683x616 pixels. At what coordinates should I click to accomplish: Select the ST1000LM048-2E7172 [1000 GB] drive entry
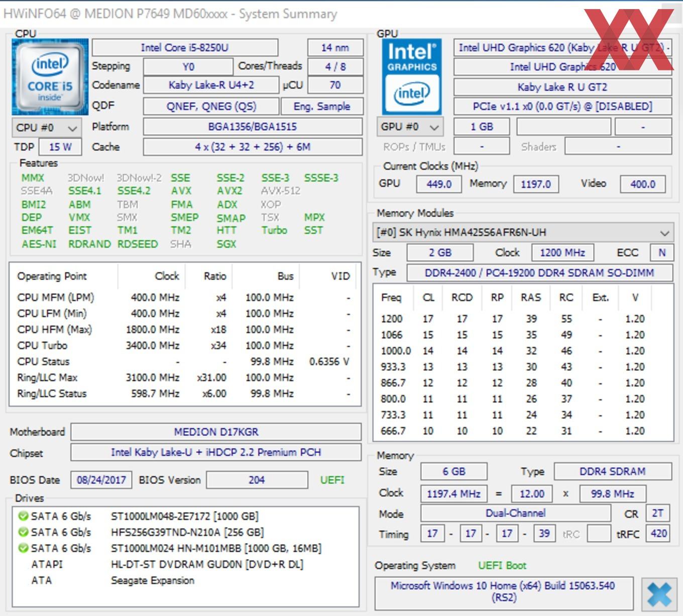[186, 516]
